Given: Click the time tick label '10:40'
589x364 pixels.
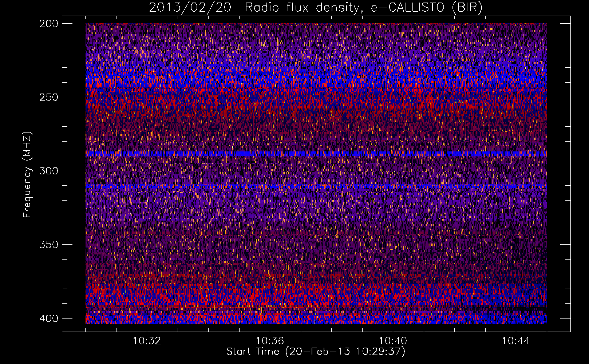Looking at the screenshot, I should coord(393,341).
